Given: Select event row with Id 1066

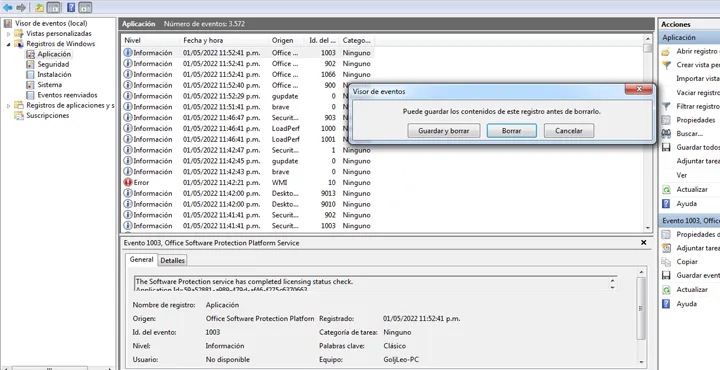Looking at the screenshot, I should (x=247, y=74).
